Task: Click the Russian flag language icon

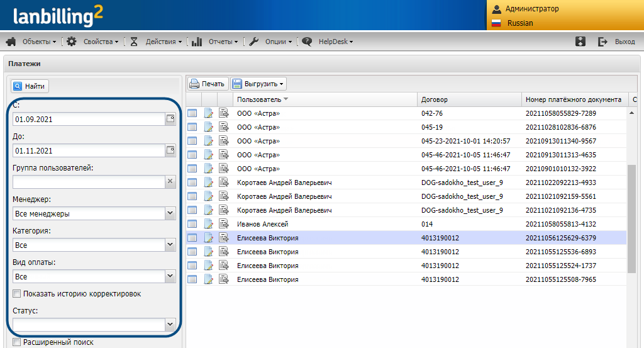Action: pyautogui.click(x=497, y=23)
